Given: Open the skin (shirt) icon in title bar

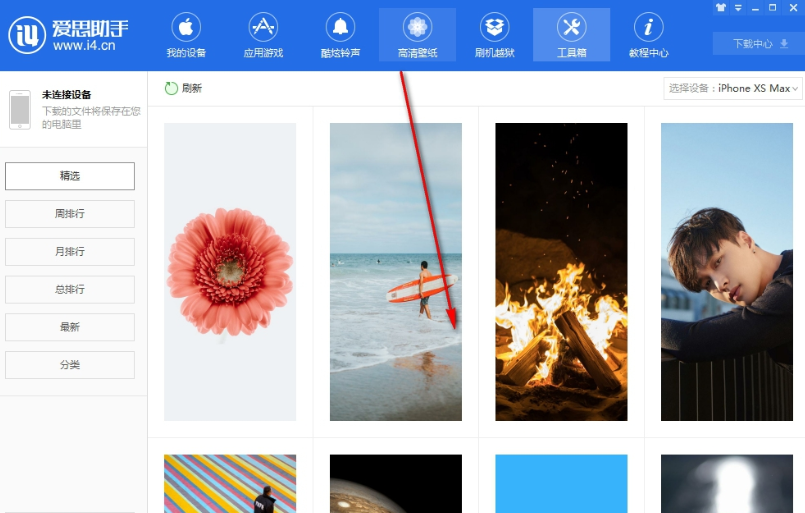Looking at the screenshot, I should pyautogui.click(x=721, y=8).
